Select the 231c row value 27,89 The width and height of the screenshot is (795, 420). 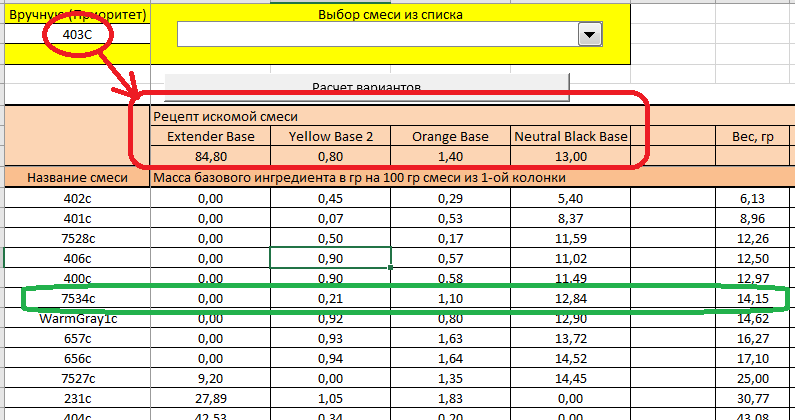(x=210, y=400)
